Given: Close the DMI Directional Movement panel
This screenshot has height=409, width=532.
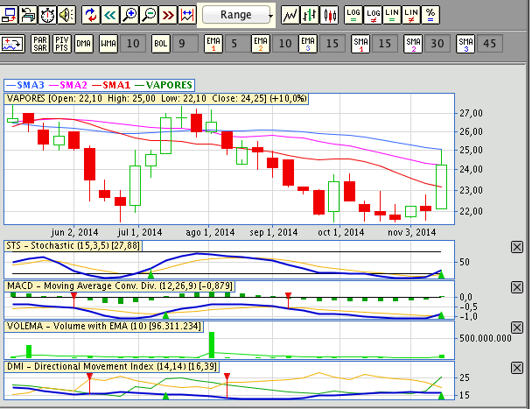Looking at the screenshot, I should (x=515, y=366).
